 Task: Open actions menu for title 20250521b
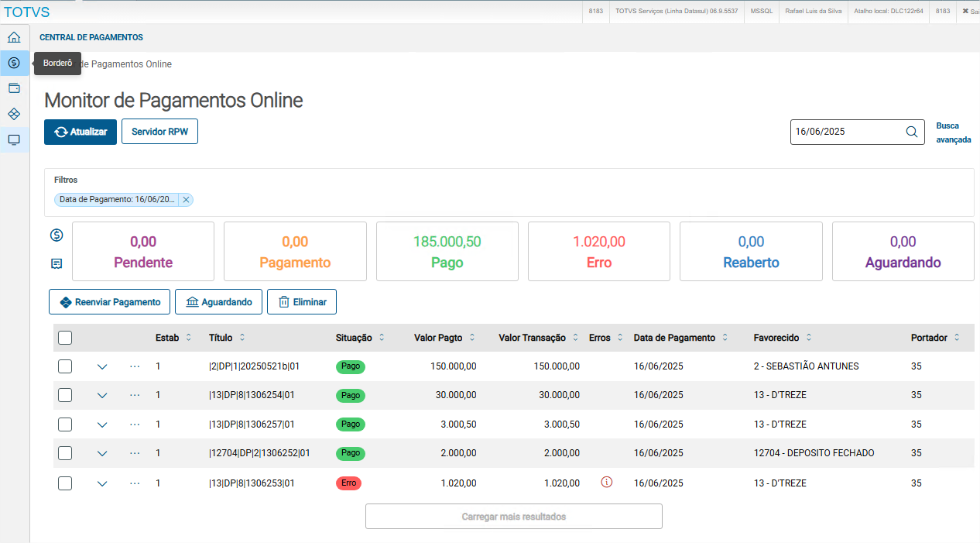point(135,366)
